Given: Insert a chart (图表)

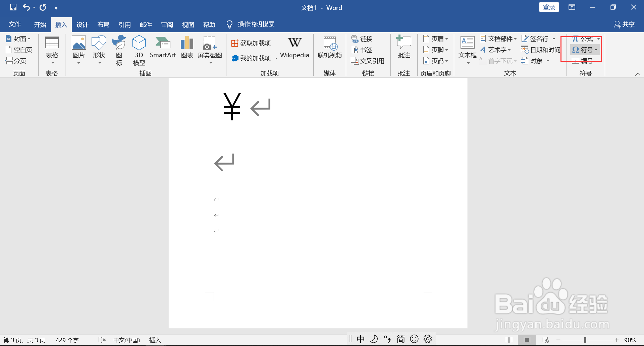Looking at the screenshot, I should [187, 49].
